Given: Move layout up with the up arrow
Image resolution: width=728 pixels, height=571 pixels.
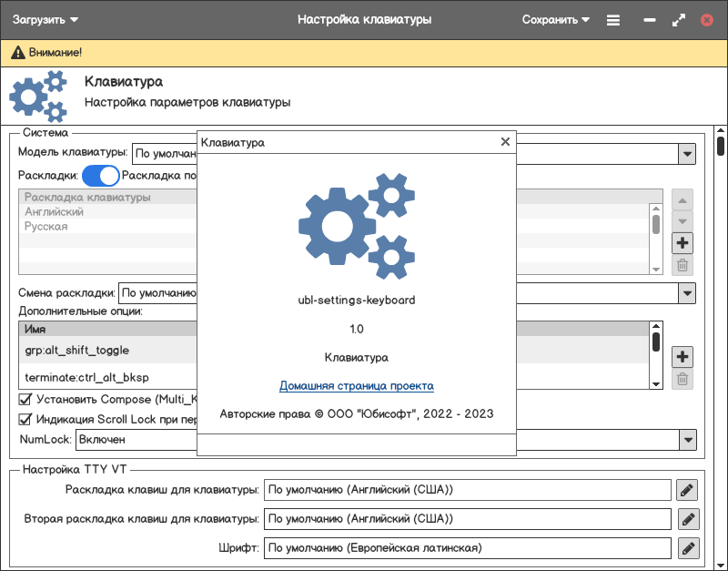Looking at the screenshot, I should (682, 199).
